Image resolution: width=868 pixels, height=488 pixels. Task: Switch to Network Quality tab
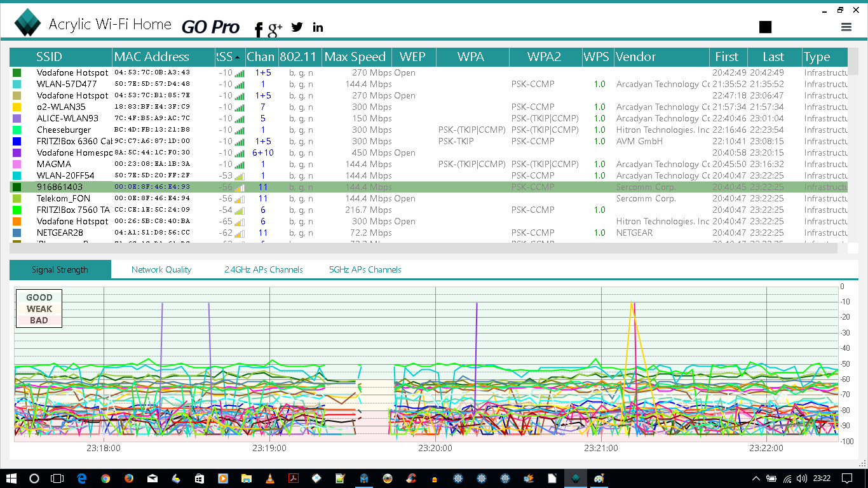point(161,269)
